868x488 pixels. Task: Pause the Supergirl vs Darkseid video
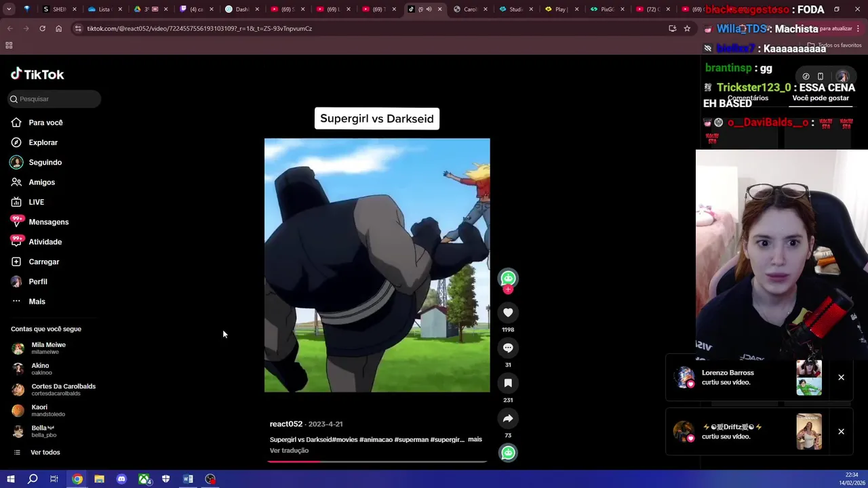coord(377,265)
